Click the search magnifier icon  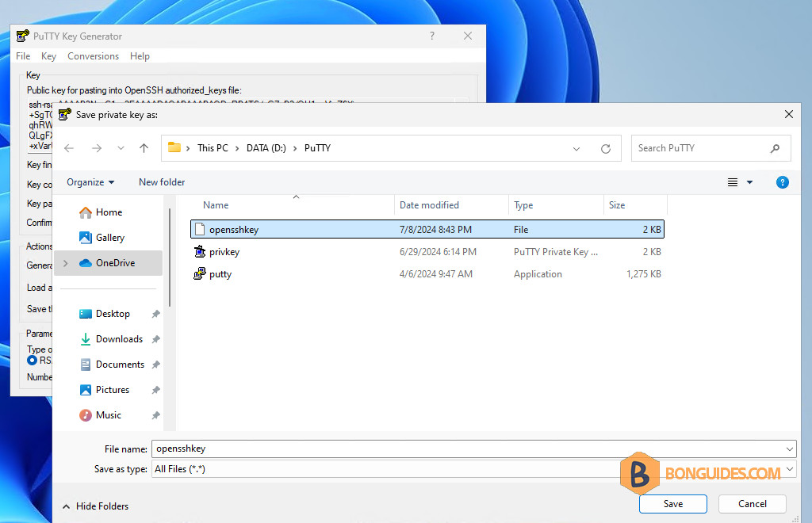point(775,148)
